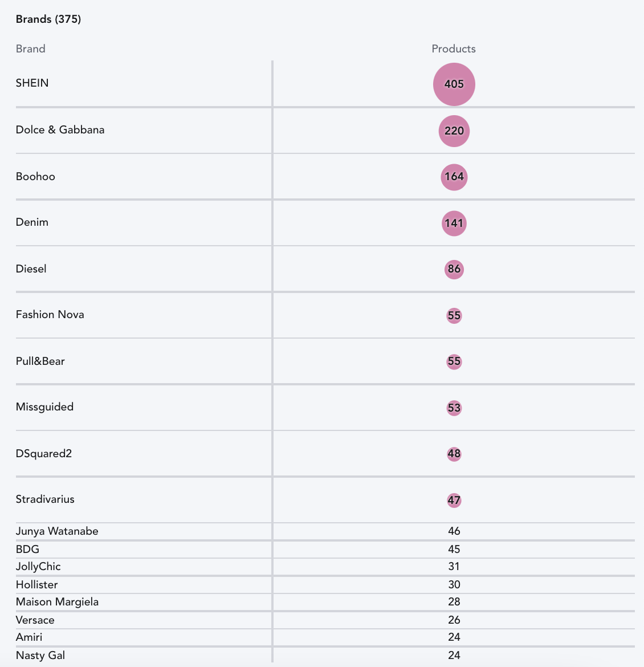Click the Brands (375) heading

click(x=48, y=19)
